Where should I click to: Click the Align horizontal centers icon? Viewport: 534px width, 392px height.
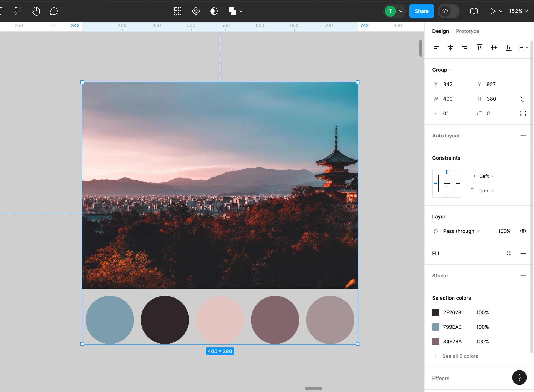(x=450, y=47)
